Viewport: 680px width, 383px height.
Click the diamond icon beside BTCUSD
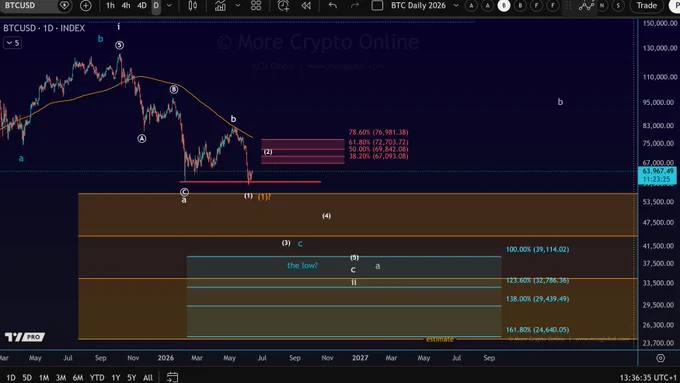click(x=64, y=6)
